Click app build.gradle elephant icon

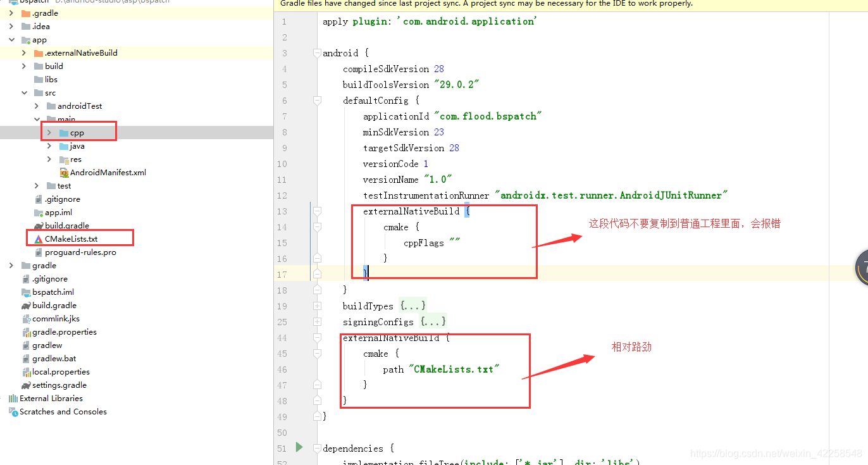(x=39, y=226)
